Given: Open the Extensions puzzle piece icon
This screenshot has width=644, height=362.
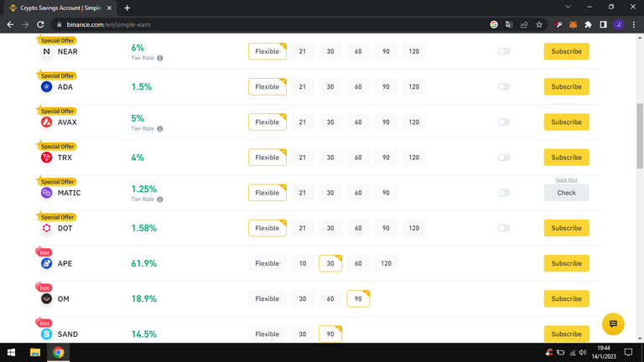Looking at the screenshot, I should tap(588, 24).
